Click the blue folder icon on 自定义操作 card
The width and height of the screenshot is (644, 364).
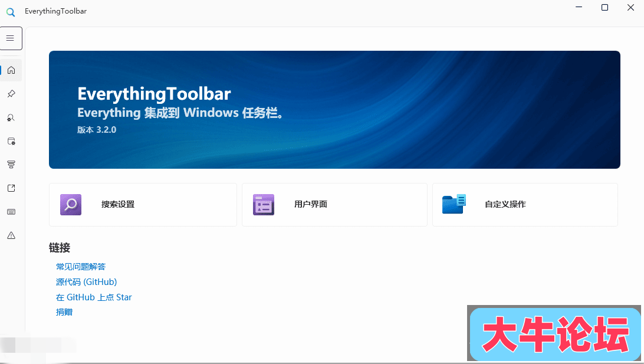click(x=454, y=204)
